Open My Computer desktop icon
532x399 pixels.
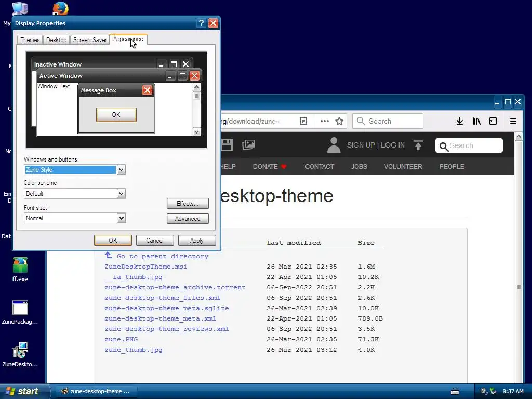20,8
